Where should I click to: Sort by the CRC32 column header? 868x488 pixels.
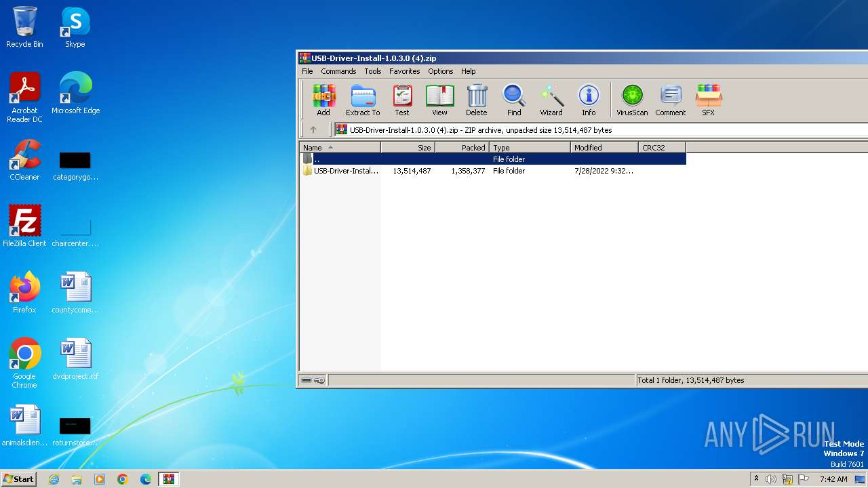click(663, 147)
